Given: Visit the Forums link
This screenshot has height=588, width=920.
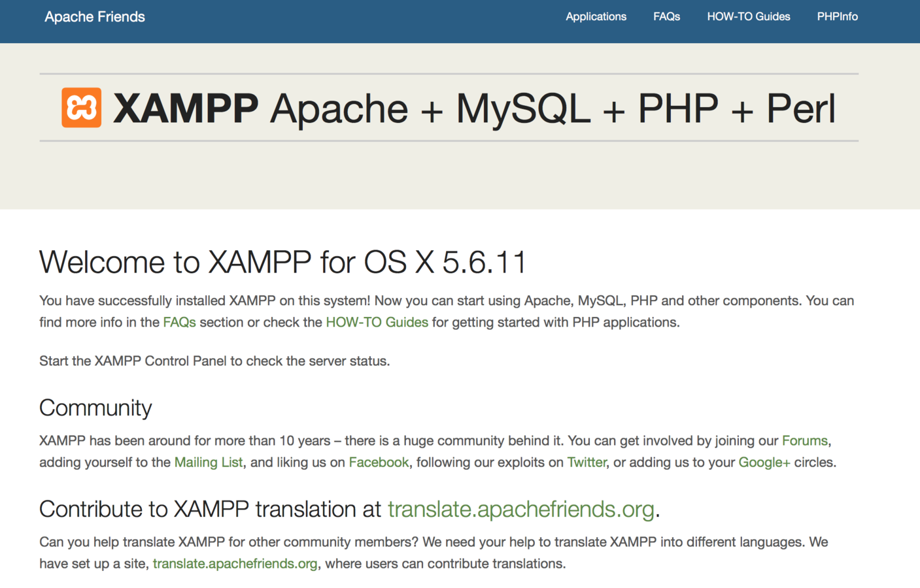Looking at the screenshot, I should tap(804, 440).
